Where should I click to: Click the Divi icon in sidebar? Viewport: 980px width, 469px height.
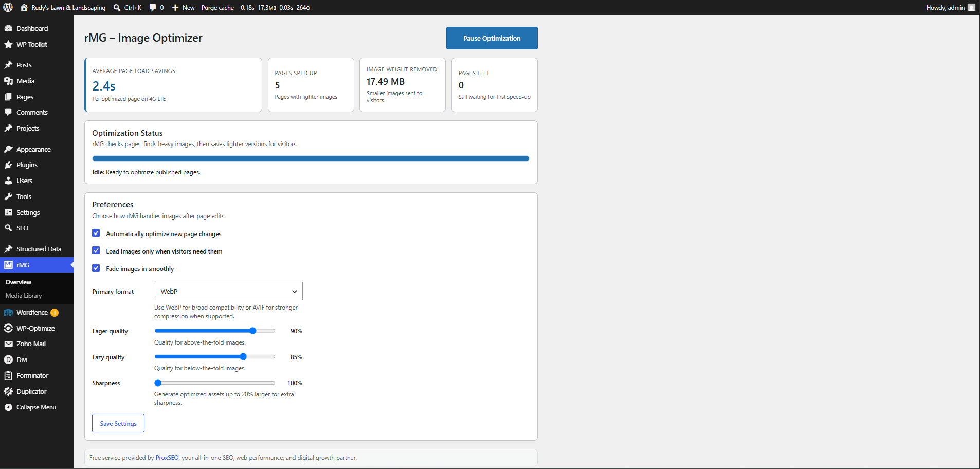pos(8,359)
